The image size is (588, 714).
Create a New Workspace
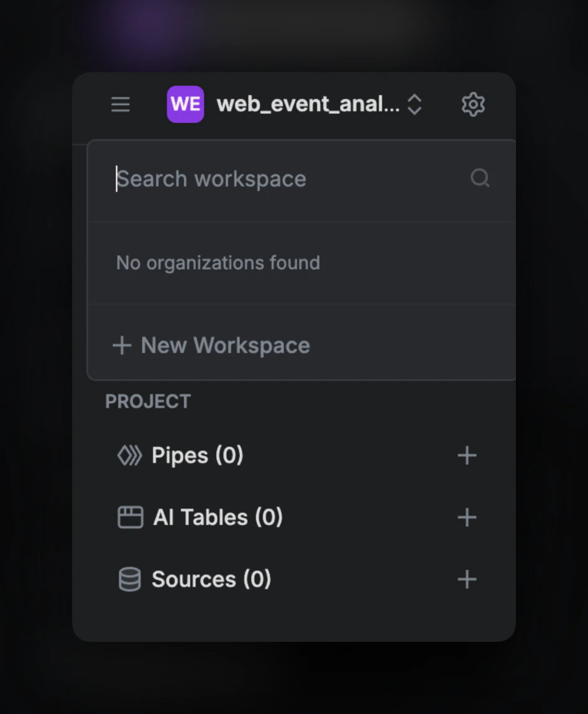210,345
